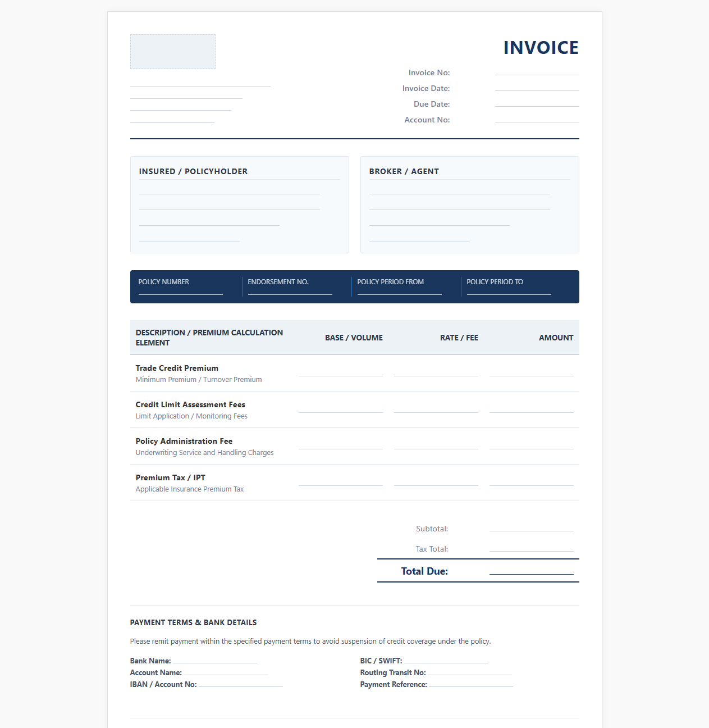Select the blank line after Bank Name:
709x728 pixels.
[215, 661]
